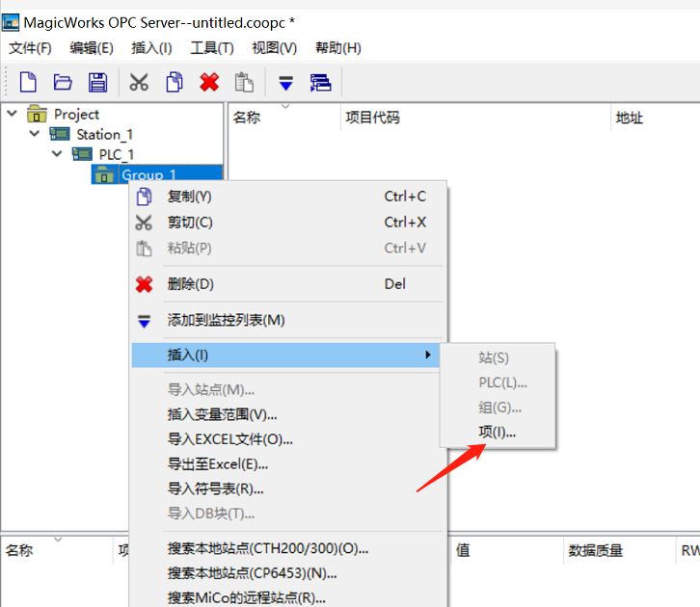Select 项(I)... in the insert submenu
Viewport: 700px width, 607px height.
[498, 432]
